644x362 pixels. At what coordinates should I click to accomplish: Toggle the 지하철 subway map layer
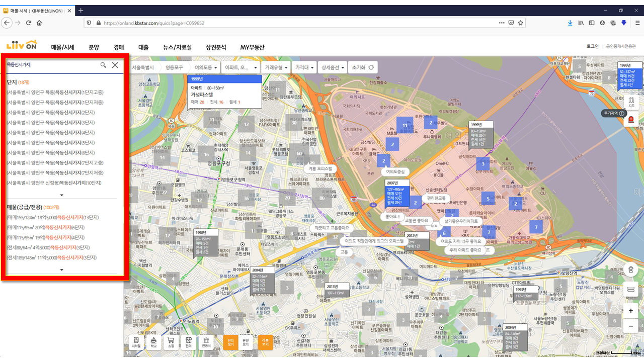coord(136,342)
